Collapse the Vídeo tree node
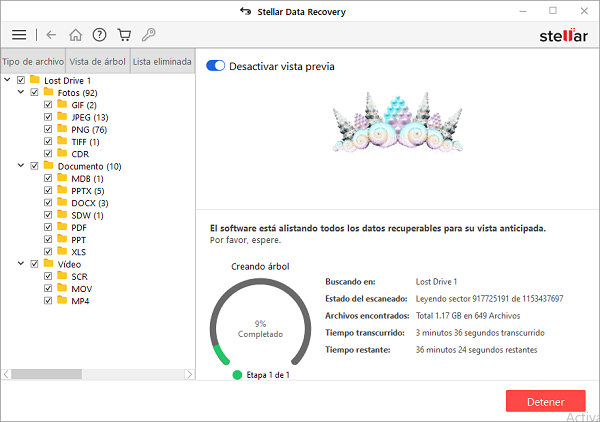Viewport: 600px width, 422px height. click(21, 263)
